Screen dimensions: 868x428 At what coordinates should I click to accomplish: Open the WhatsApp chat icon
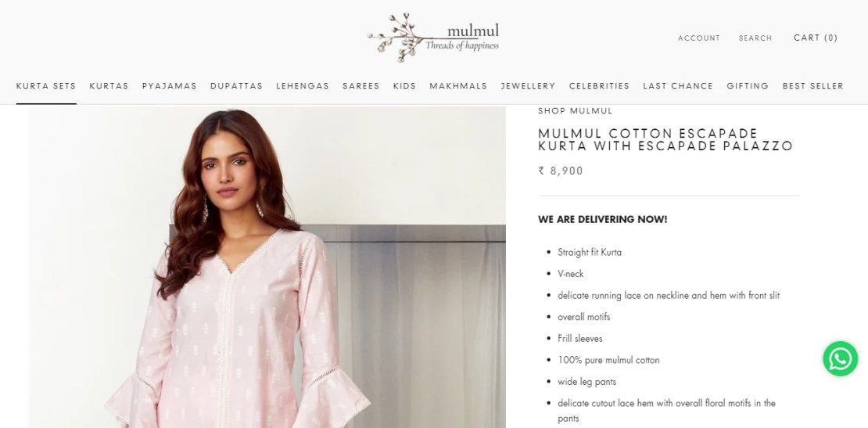[840, 359]
